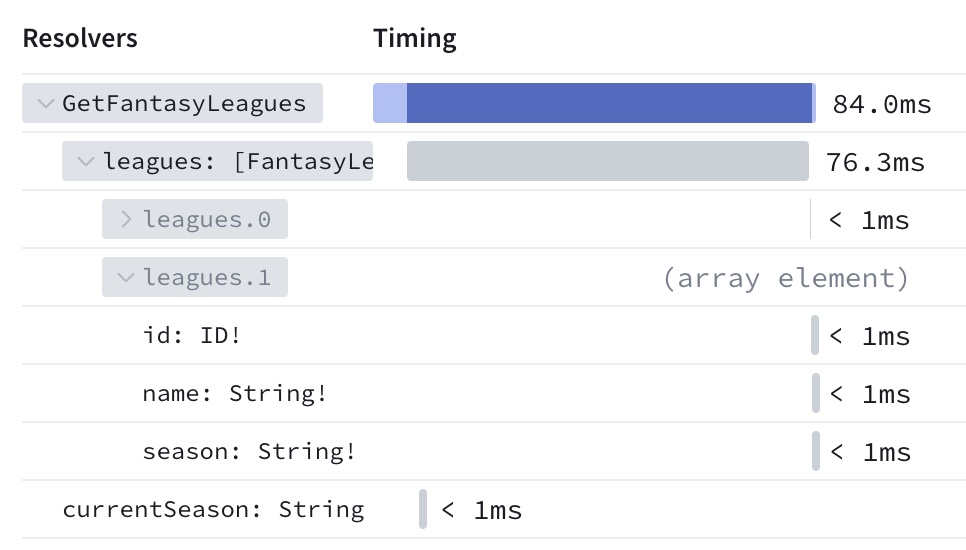The width and height of the screenshot is (966, 550).
Task: Click the timing marker for season: String!
Action: 816,451
